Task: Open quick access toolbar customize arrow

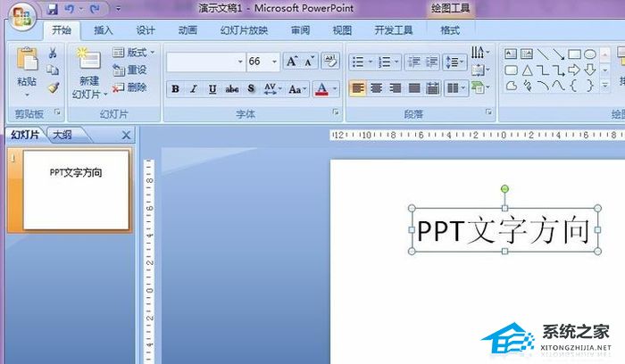Action: point(118,8)
